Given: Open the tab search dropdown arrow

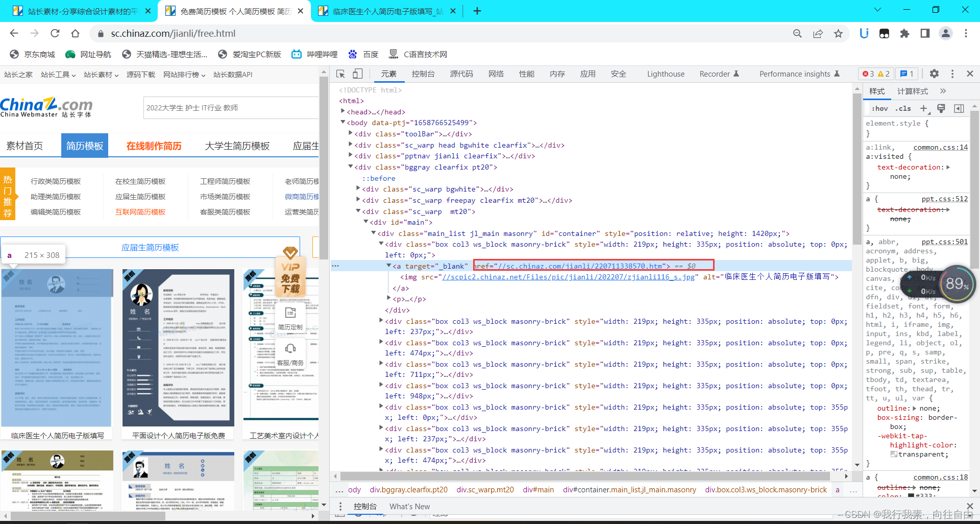Looking at the screenshot, I should point(877,10).
